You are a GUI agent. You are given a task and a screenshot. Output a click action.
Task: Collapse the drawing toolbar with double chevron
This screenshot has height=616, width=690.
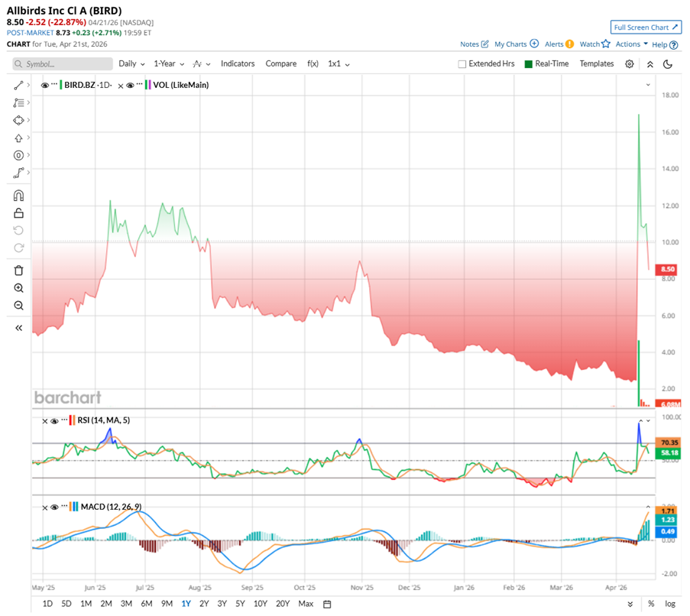pos(18,328)
